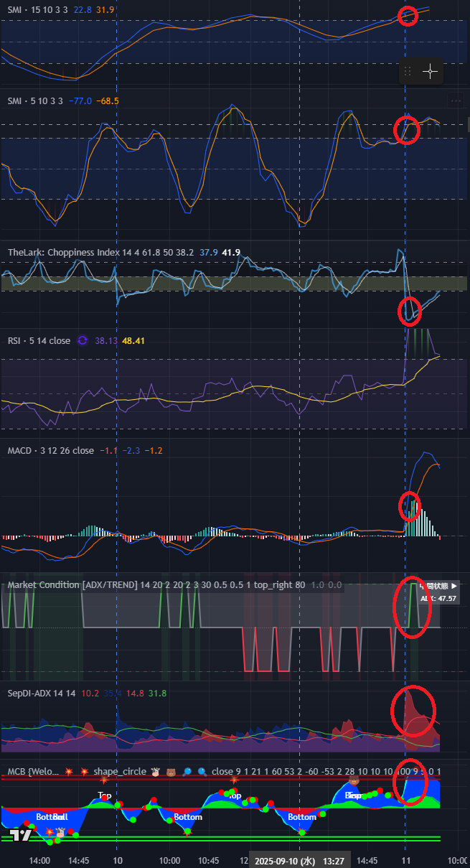Image resolution: width=470 pixels, height=868 pixels.
Task: Select the SMI 15 10 3 3 indicator legend
Action: 38,10
